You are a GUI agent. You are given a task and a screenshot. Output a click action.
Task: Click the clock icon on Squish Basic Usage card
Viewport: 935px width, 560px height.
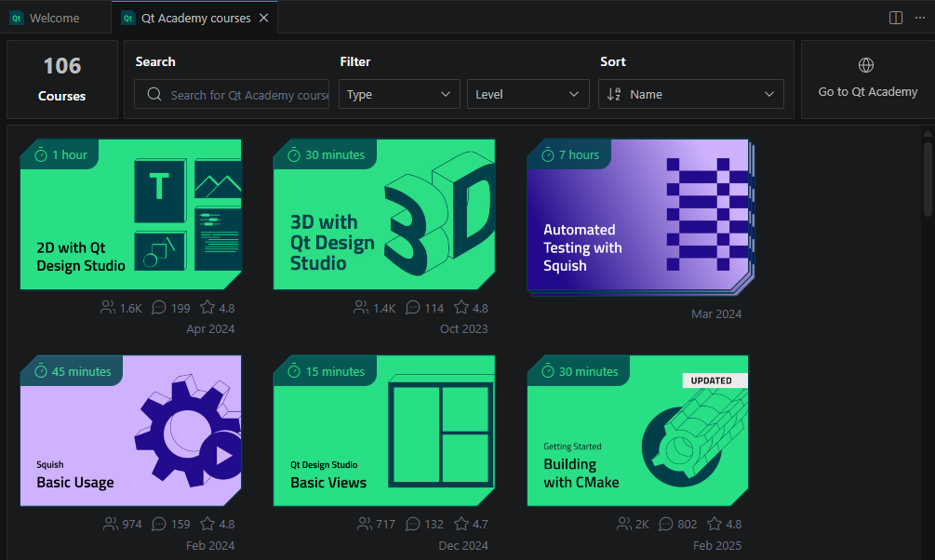(x=41, y=371)
